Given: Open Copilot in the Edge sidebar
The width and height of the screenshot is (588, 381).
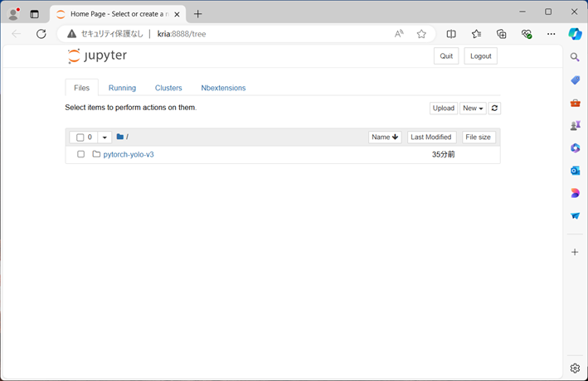Looking at the screenshot, I should 575,34.
